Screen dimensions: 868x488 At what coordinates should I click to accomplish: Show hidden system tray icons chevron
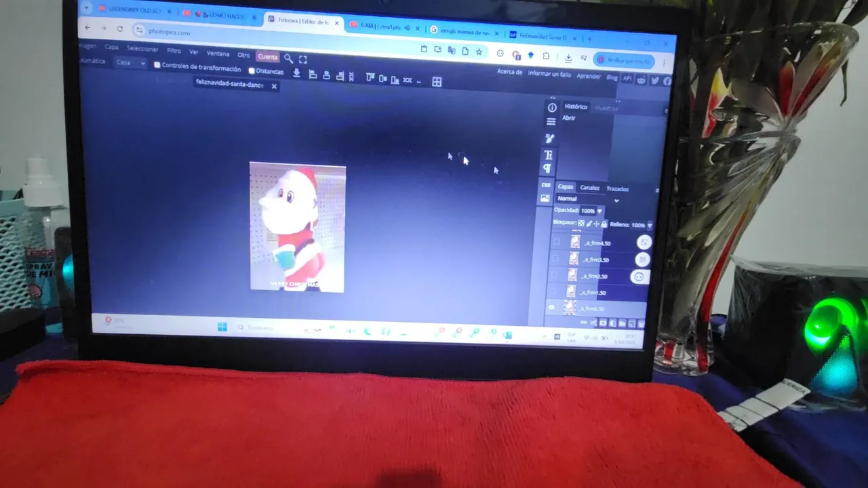545,336
